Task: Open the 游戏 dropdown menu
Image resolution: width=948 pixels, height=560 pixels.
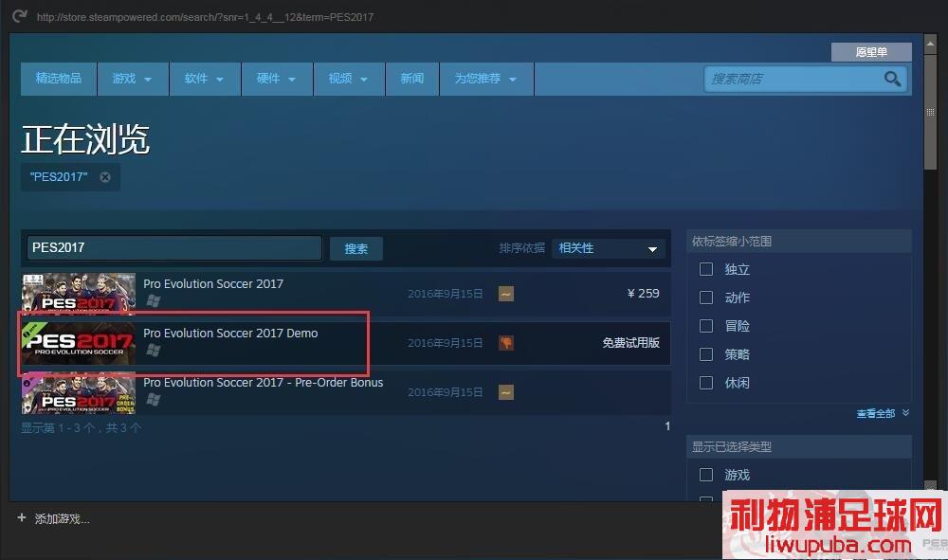Action: (133, 79)
